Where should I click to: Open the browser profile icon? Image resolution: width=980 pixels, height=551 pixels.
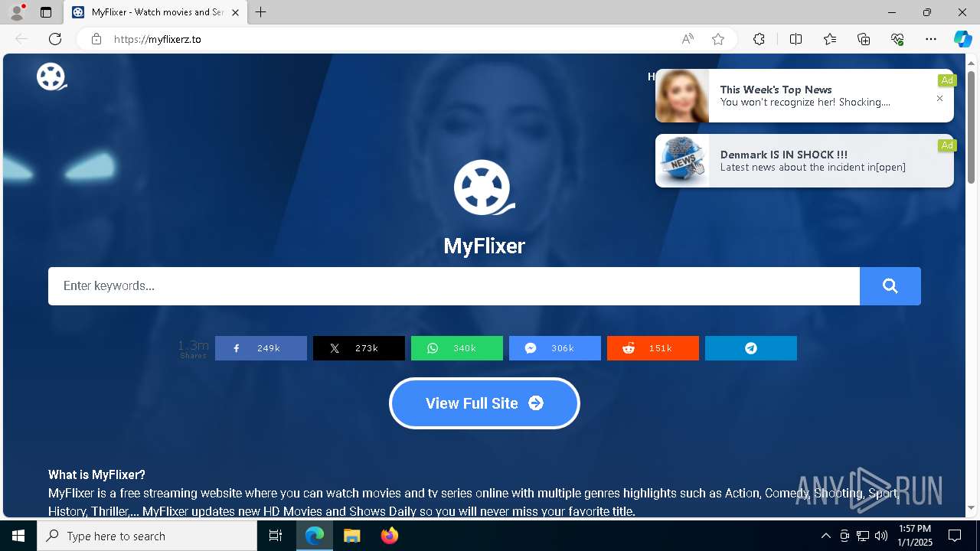(x=16, y=12)
